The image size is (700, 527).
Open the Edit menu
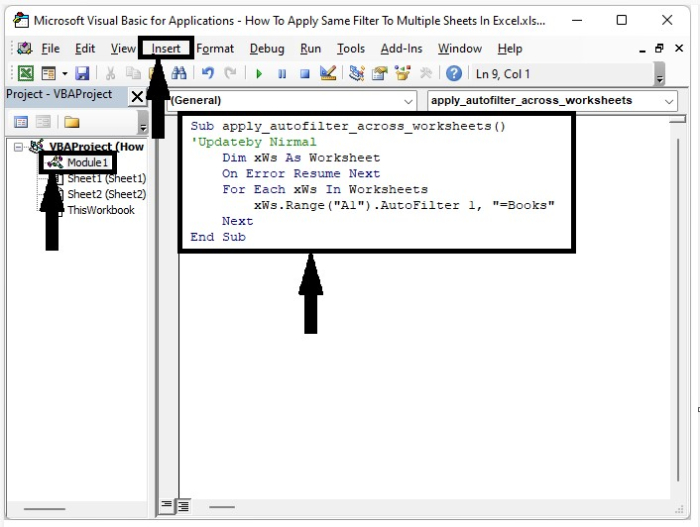[x=85, y=48]
